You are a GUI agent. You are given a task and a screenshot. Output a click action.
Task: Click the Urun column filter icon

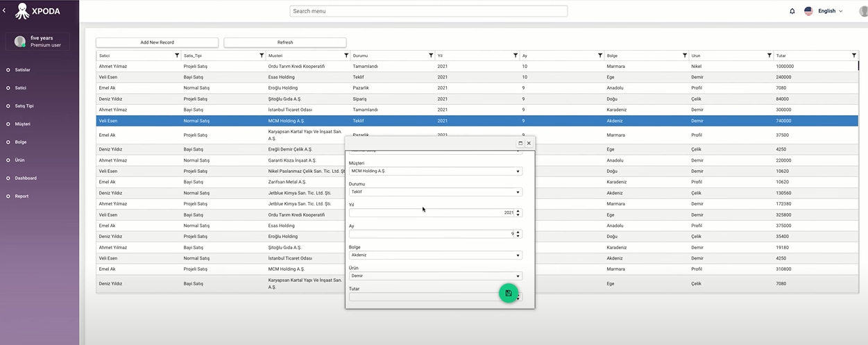coord(769,56)
